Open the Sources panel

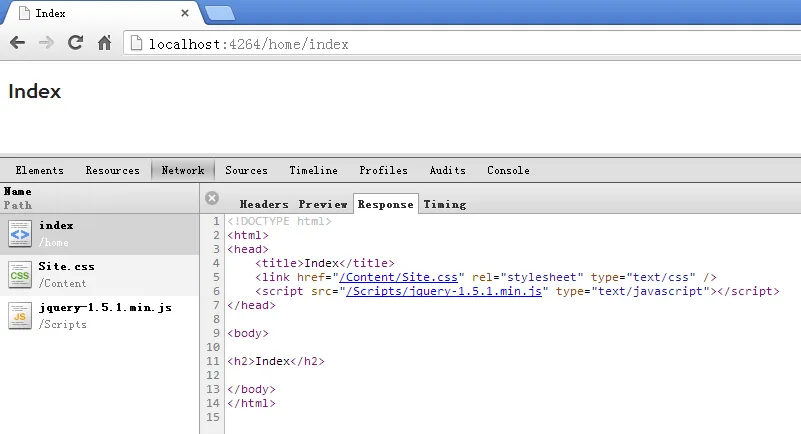(246, 171)
